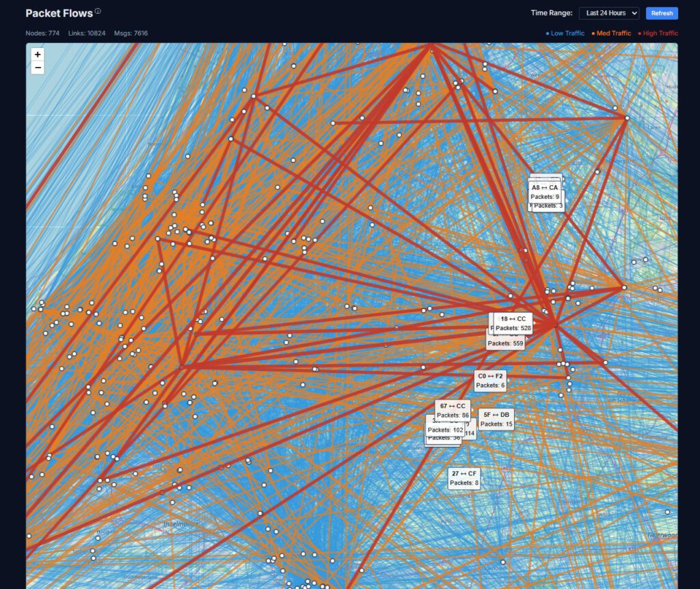Image resolution: width=700 pixels, height=589 pixels.
Task: Click the Links: 10824 counter
Action: pyautogui.click(x=87, y=33)
